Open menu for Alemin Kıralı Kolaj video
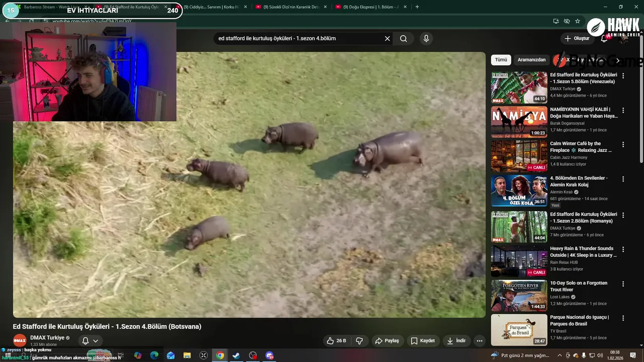The height and width of the screenshot is (362, 644). 623,179
